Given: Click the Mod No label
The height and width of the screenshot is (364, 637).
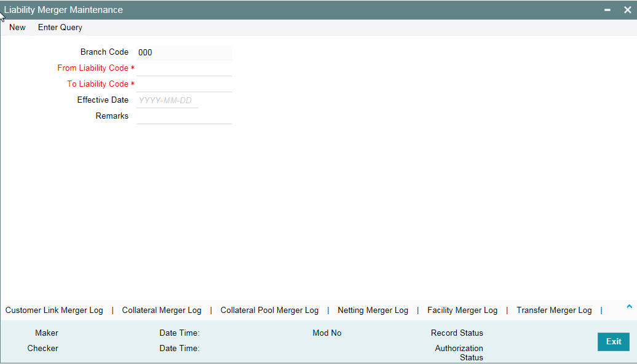Looking at the screenshot, I should point(327,333).
